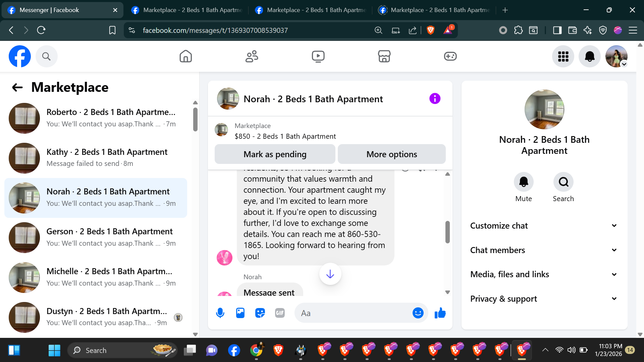Viewport: 644px width, 362px height.
Task: Send a thumbs-up like
Action: [440, 313]
